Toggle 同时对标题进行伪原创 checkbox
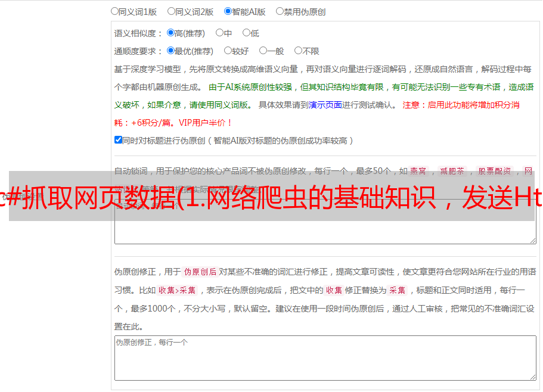Viewport: 543px width, 392px height. (x=118, y=140)
